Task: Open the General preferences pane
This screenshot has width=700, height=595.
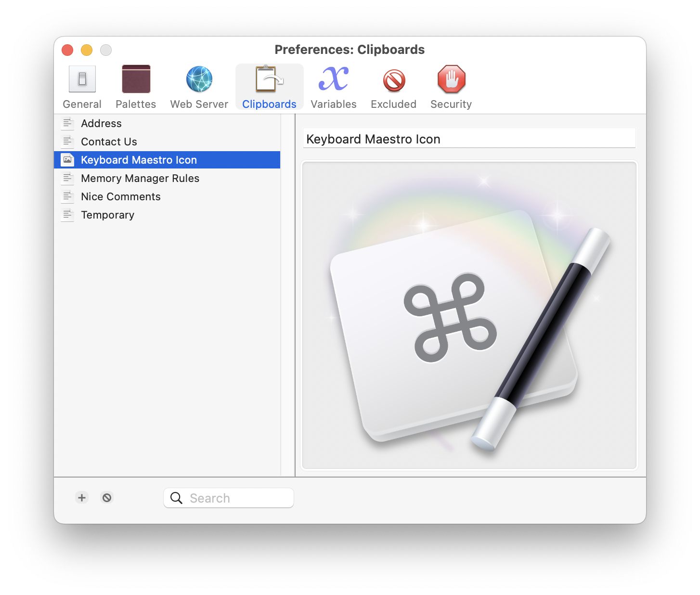Action: [82, 87]
